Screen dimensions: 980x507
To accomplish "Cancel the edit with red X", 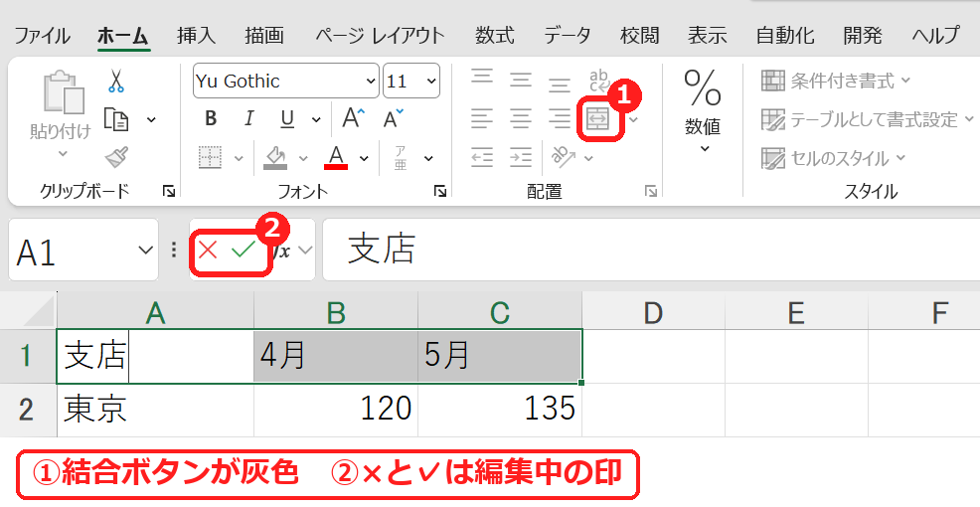I will 208,251.
